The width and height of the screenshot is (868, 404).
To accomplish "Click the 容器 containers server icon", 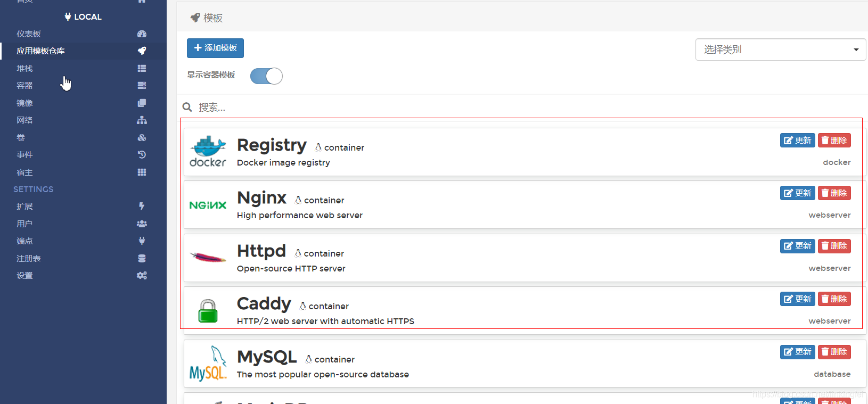I will pos(142,85).
